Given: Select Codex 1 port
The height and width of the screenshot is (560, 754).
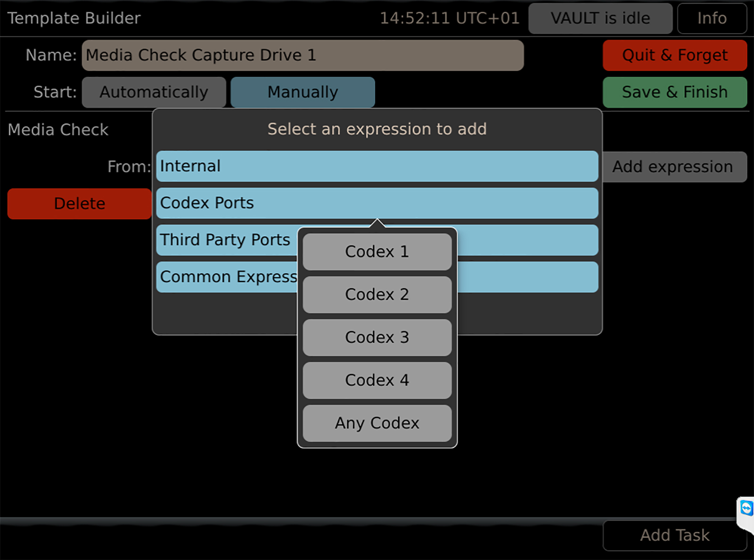Looking at the screenshot, I should (x=377, y=252).
